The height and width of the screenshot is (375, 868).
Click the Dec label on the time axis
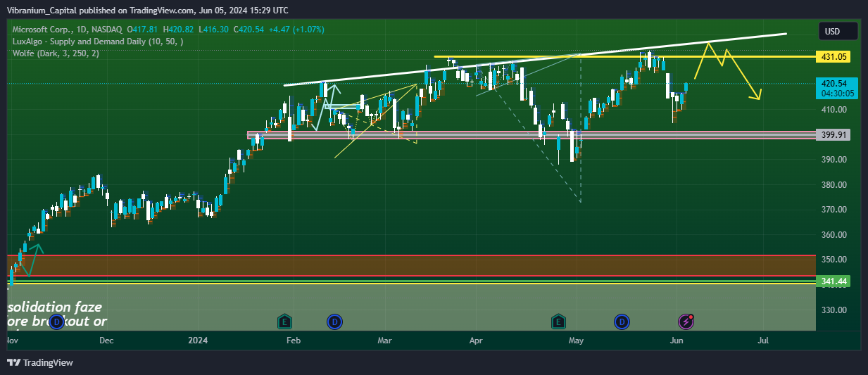106,341
